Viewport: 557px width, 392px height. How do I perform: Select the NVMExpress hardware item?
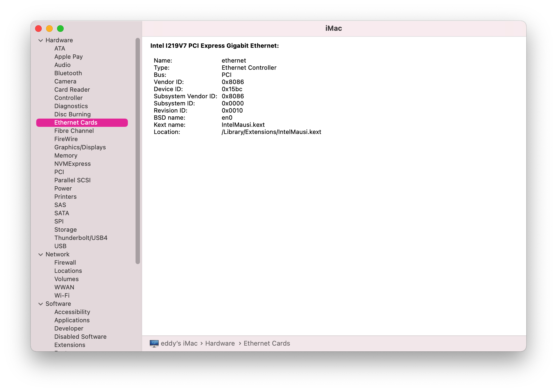coord(72,164)
